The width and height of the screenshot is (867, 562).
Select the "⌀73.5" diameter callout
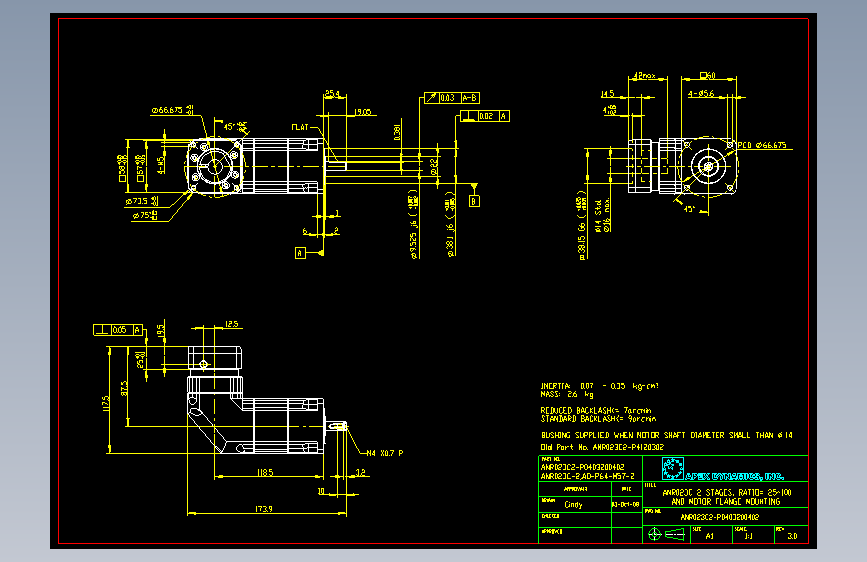(x=142, y=201)
